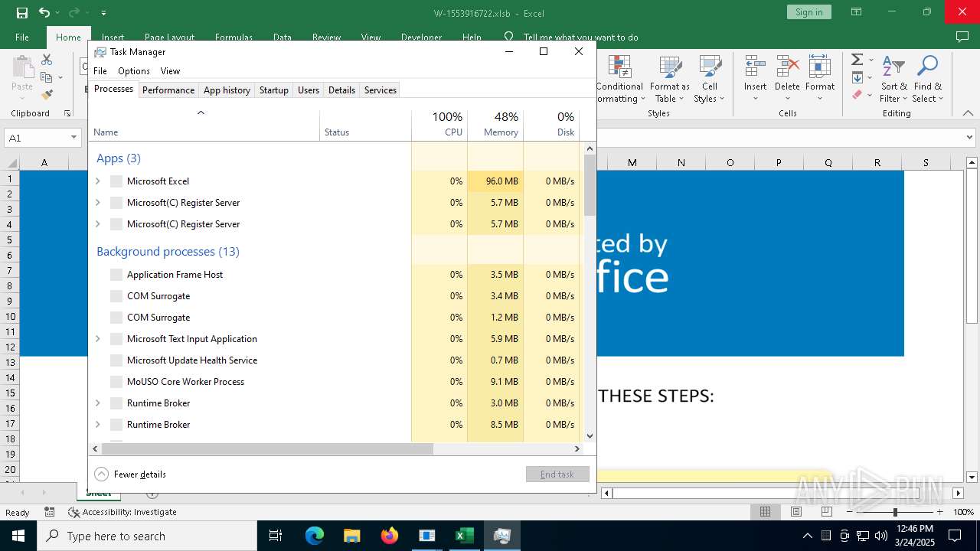This screenshot has width=980, height=551.
Task: Select the Microsoft Update Health Service row
Action: [x=335, y=360]
